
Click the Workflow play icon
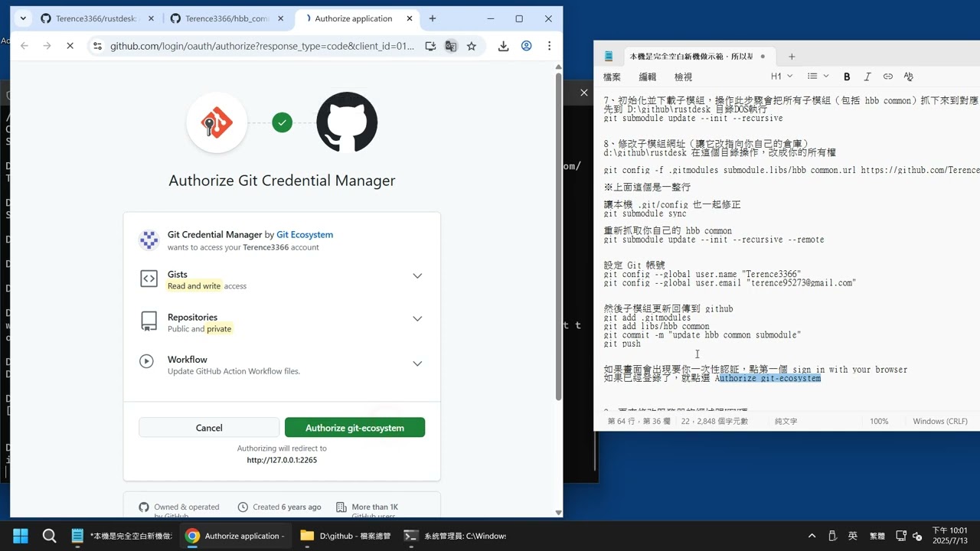click(146, 361)
